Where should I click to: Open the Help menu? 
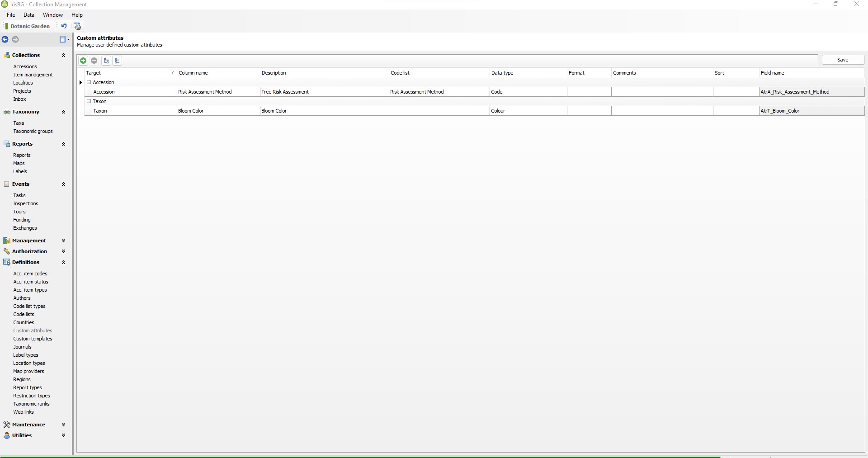[x=77, y=15]
